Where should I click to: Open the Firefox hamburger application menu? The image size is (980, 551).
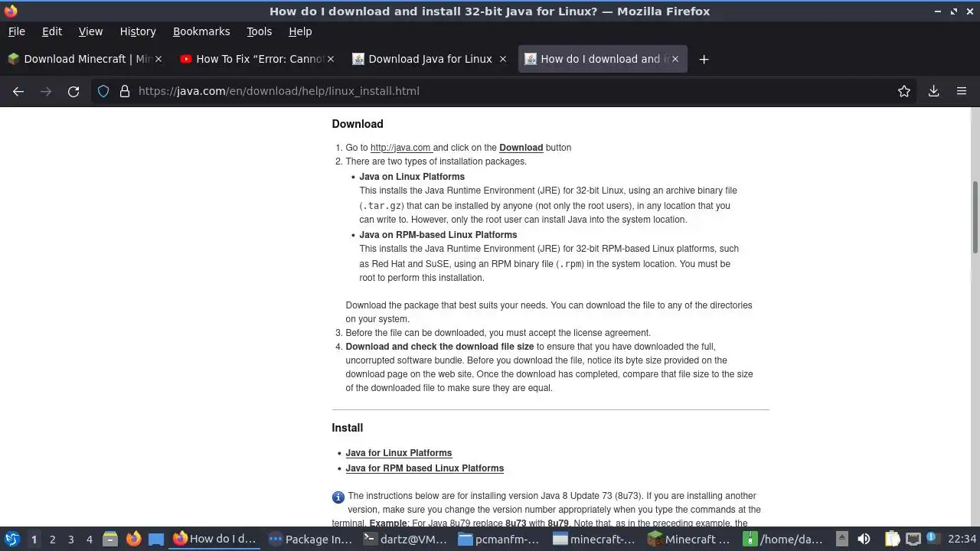coord(962,91)
